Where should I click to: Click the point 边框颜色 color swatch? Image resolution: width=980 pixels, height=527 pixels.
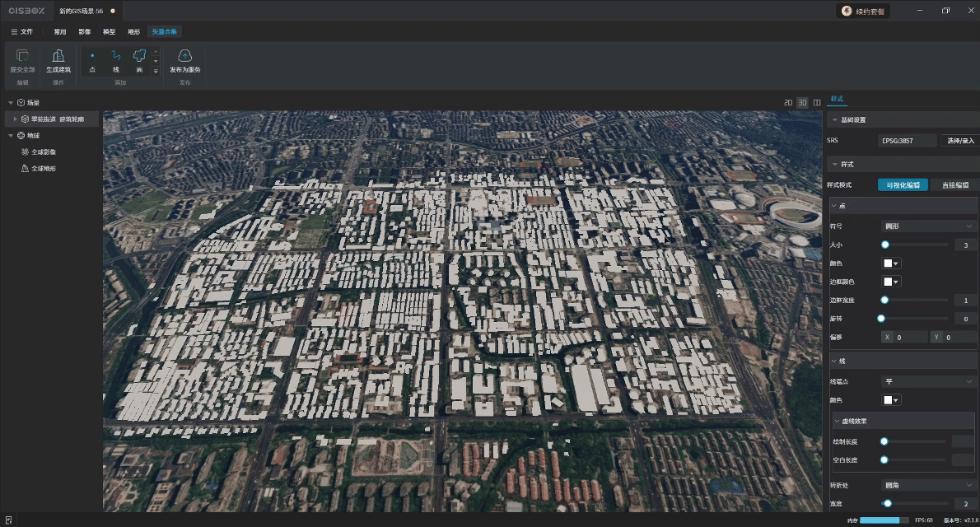[891, 282]
